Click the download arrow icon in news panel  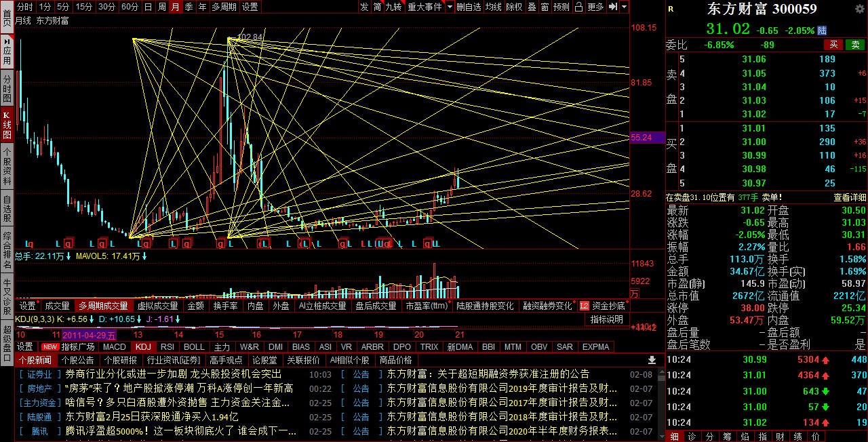point(652,360)
